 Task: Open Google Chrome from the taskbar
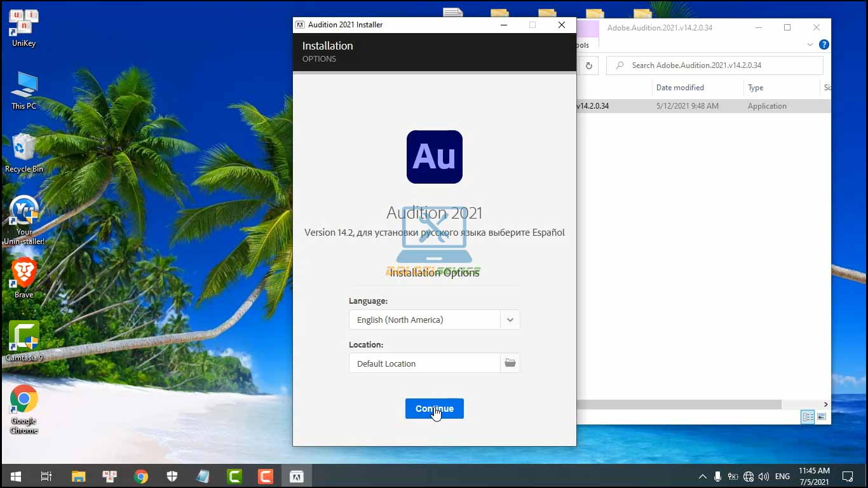pyautogui.click(x=141, y=476)
